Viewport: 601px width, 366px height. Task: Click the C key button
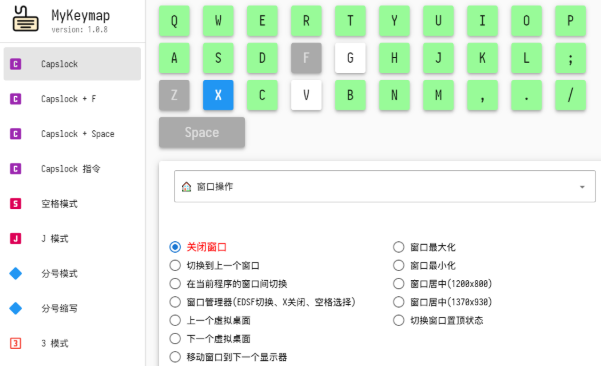[x=262, y=95]
